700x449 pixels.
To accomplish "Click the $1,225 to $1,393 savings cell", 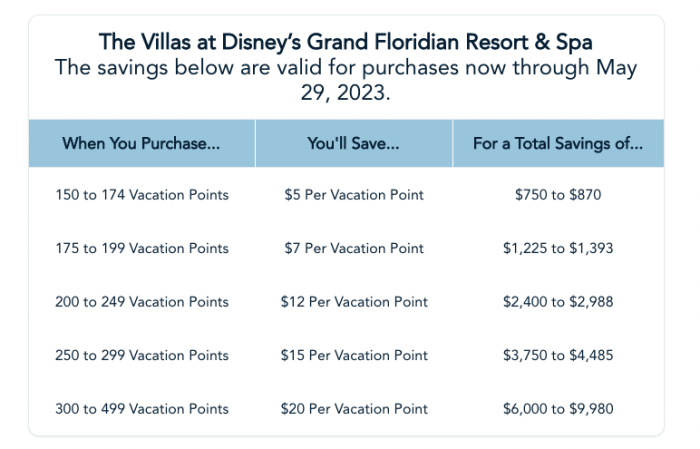I will coord(558,248).
